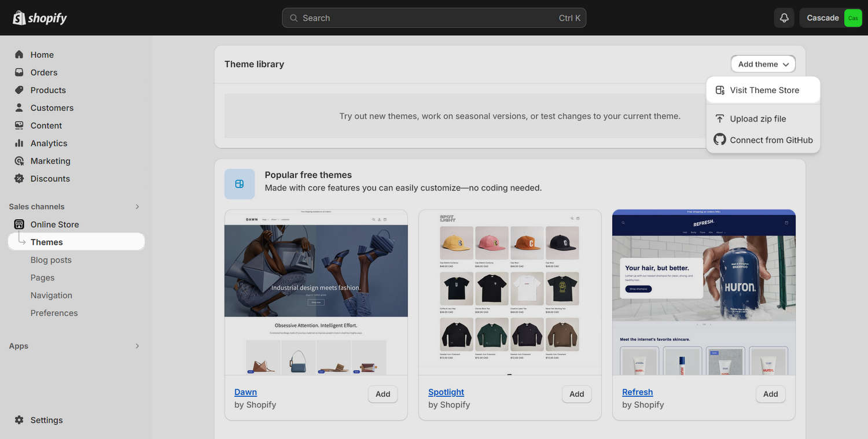Image resolution: width=868 pixels, height=439 pixels.
Task: Open the notifications bell
Action: (784, 18)
